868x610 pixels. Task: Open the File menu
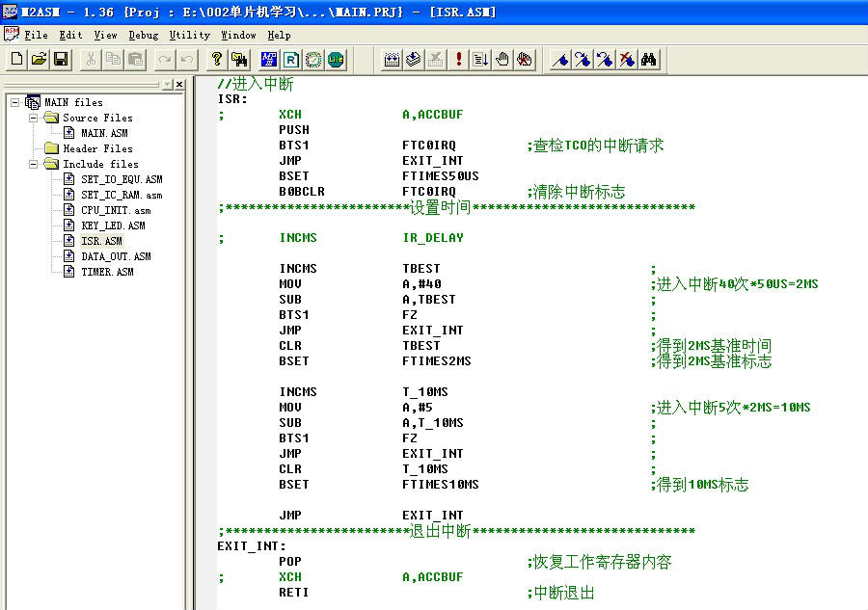(x=36, y=35)
